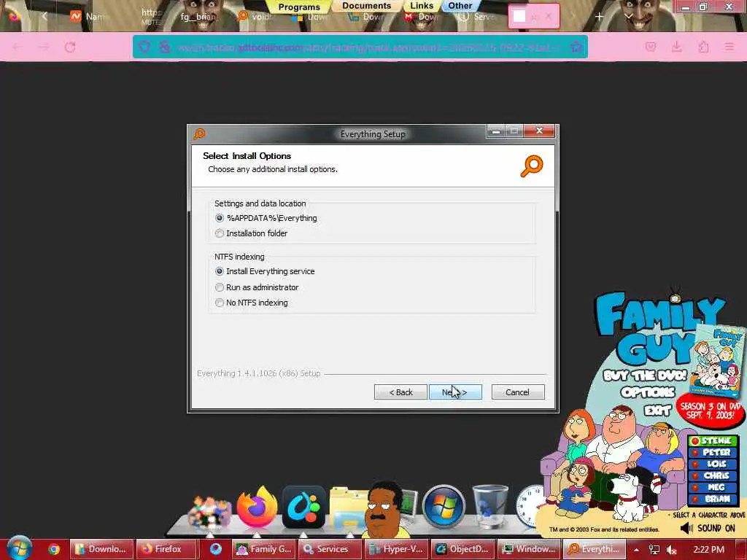Select LOIS character button
747x560 pixels.
pos(713,464)
